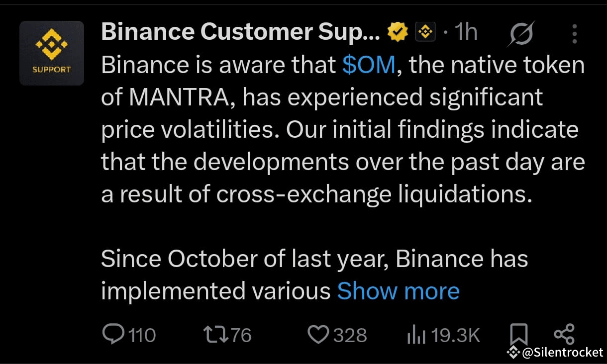Open the share icon for this post
Viewport: 607px width, 364px height.
(x=564, y=333)
